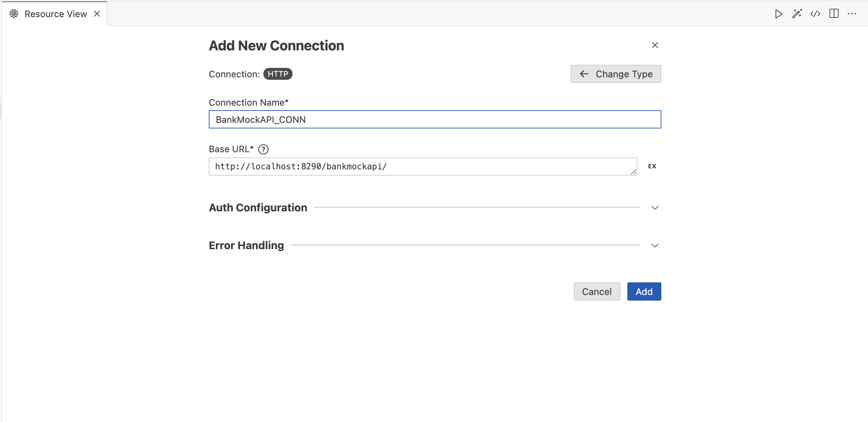Expand Error Handling section chevron

655,246
